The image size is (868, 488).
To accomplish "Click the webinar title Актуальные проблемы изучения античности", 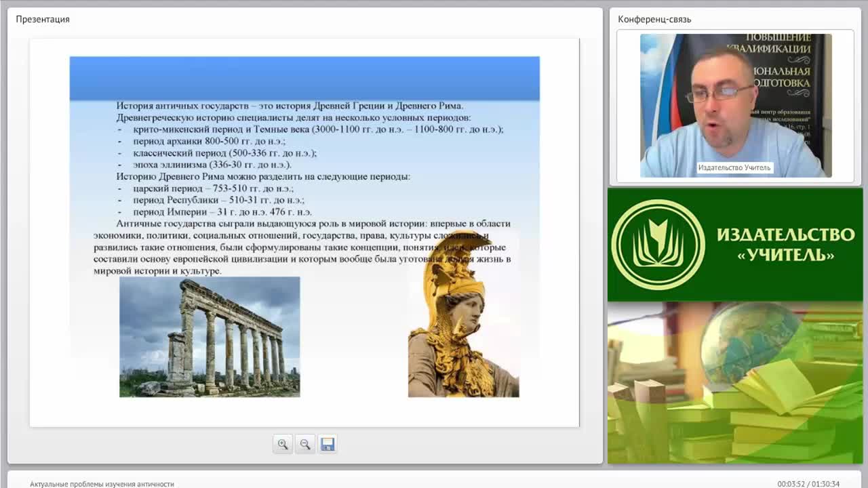I will 102,484.
